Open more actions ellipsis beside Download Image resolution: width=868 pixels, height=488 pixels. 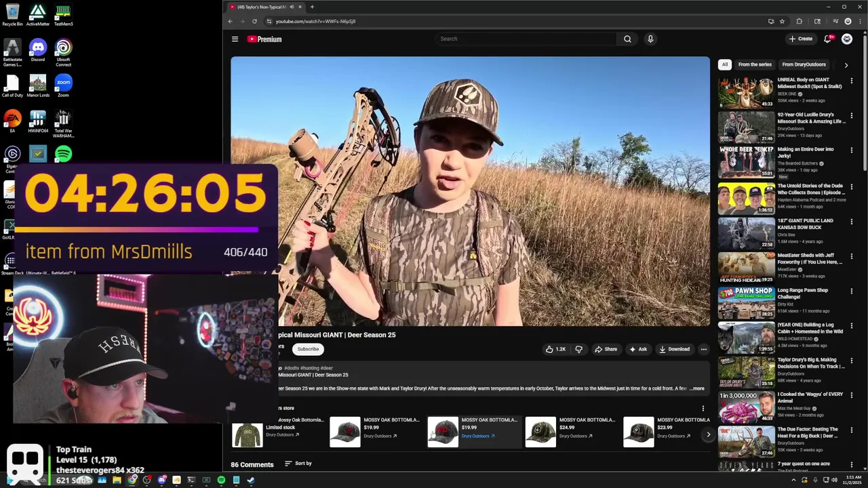coord(703,349)
